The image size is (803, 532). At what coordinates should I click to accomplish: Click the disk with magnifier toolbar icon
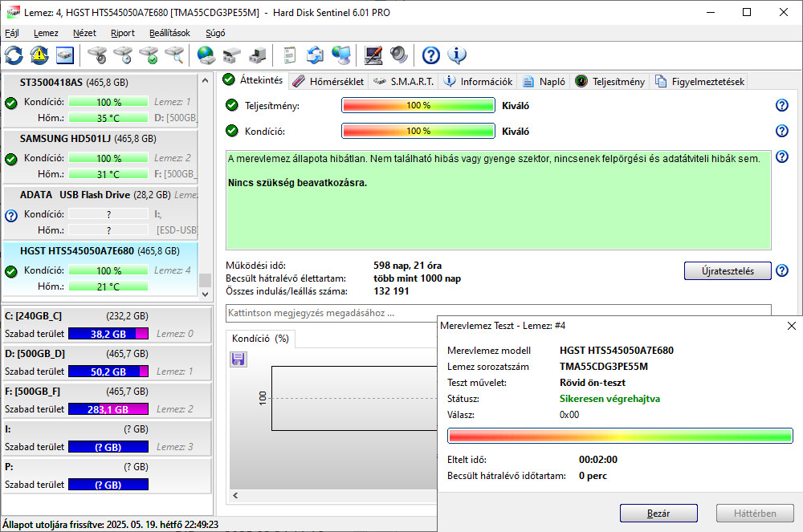(174, 55)
